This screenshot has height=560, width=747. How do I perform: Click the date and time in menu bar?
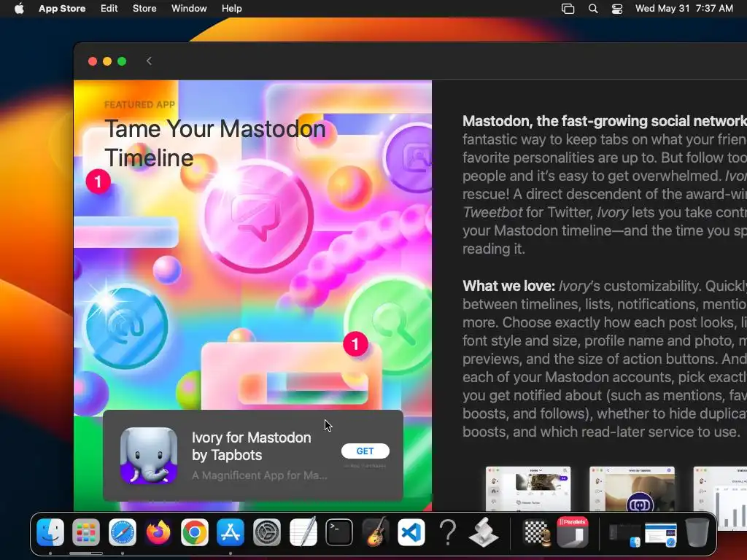pos(684,9)
